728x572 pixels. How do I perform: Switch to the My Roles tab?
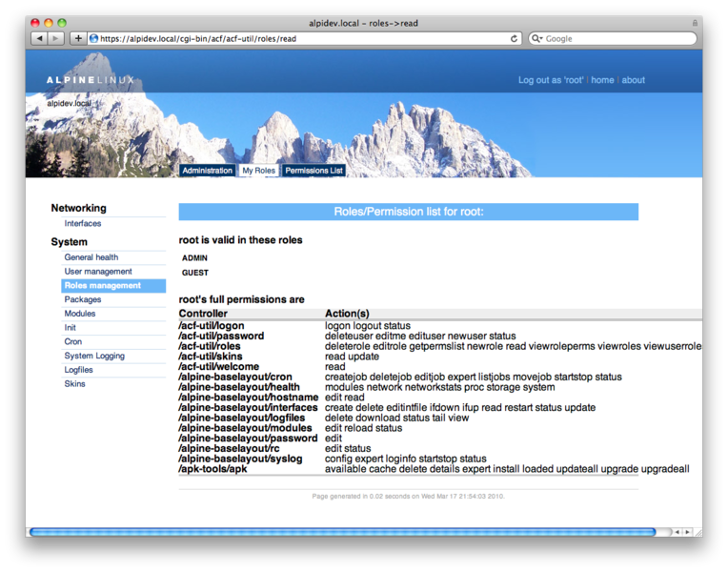coord(258,171)
